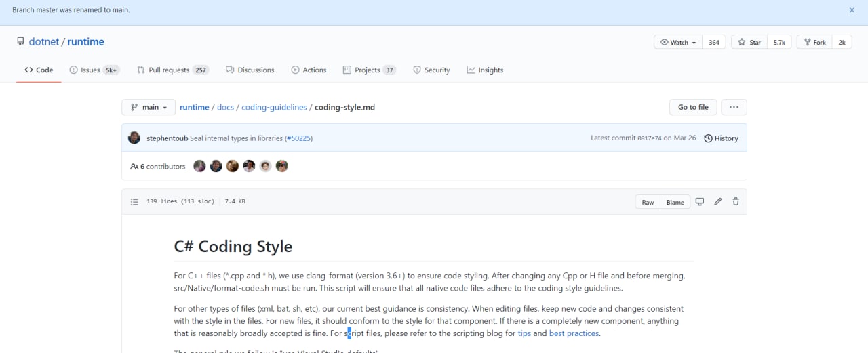Viewport: 868px width, 353px height.
Task: Click the coding-style.md file name
Action: tap(344, 107)
